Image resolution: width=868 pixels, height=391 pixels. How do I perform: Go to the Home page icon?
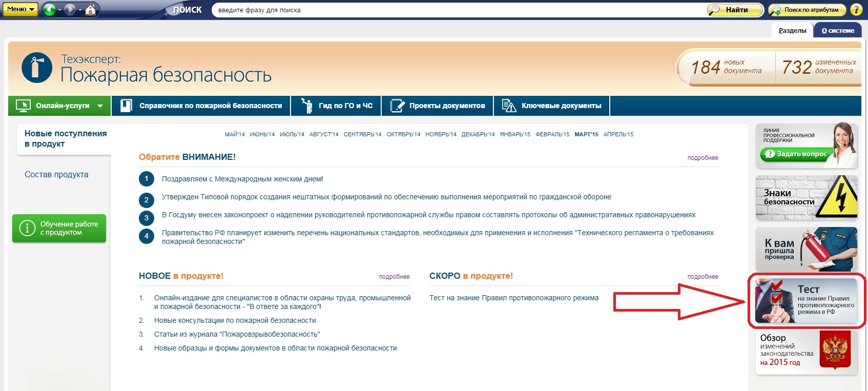[91, 10]
